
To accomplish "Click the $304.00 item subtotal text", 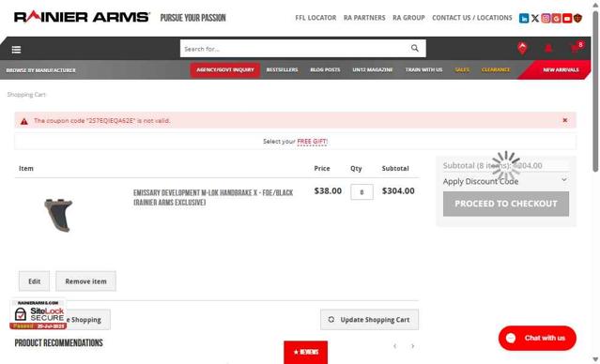I will (x=398, y=190).
